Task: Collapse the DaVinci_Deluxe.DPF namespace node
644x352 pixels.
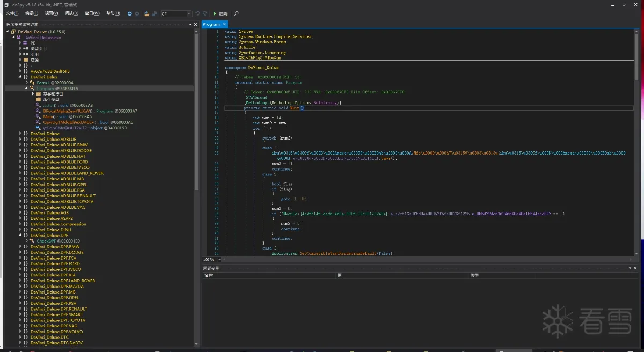Action: [20, 235]
